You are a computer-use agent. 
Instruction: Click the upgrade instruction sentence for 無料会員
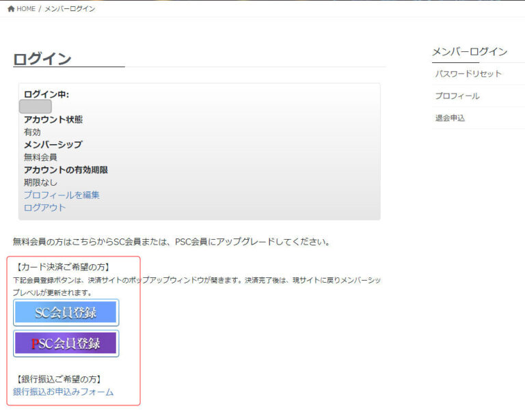coord(172,242)
